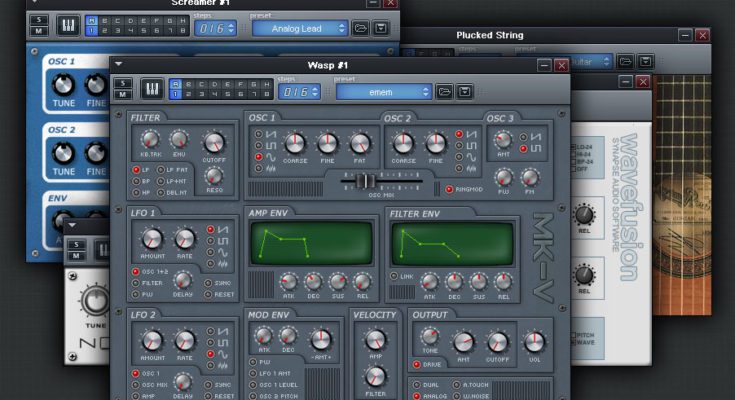Screen dimensions: 735x400
Task: Enable LINK in Filter Env section
Action: coord(396,276)
